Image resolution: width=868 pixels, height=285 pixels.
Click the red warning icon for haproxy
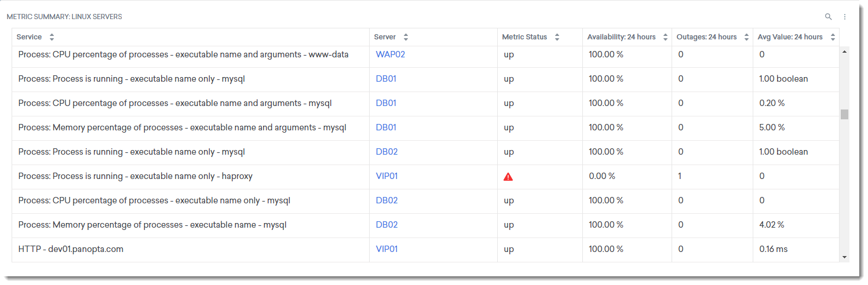pyautogui.click(x=508, y=177)
